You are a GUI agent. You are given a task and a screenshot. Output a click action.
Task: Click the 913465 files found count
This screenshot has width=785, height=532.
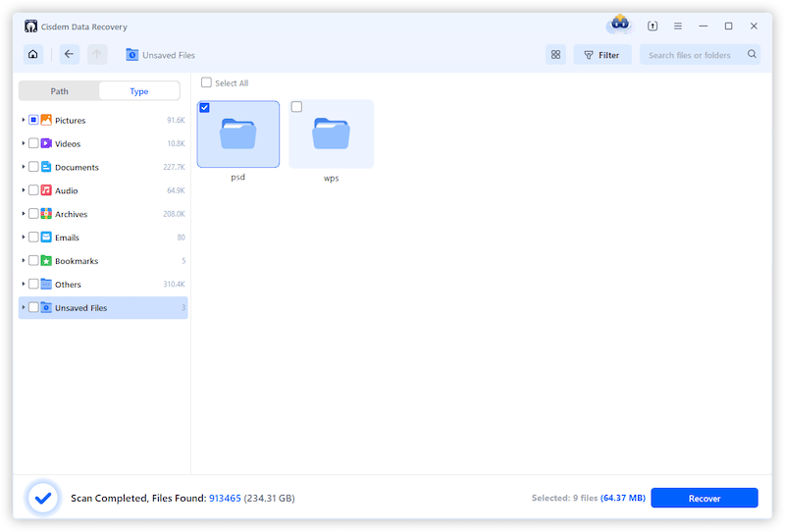coord(225,499)
